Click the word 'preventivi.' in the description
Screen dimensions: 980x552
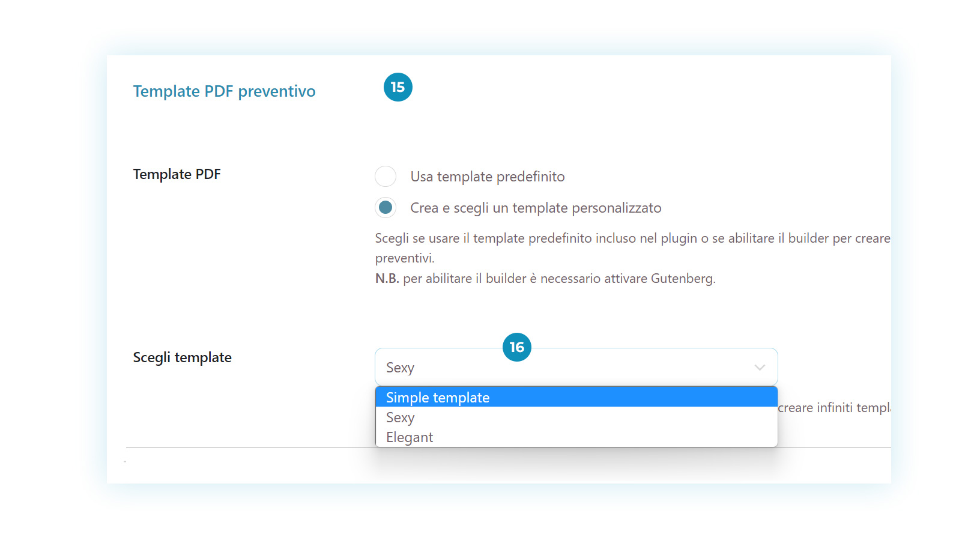point(405,258)
